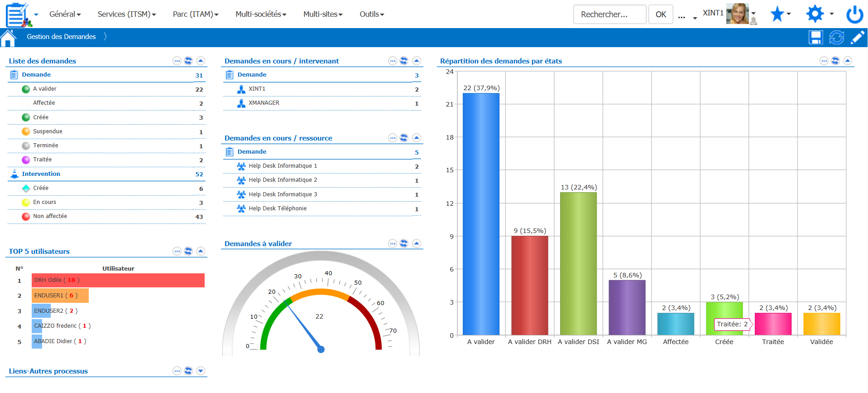Expand the Liens-Autres processus panel

201,371
